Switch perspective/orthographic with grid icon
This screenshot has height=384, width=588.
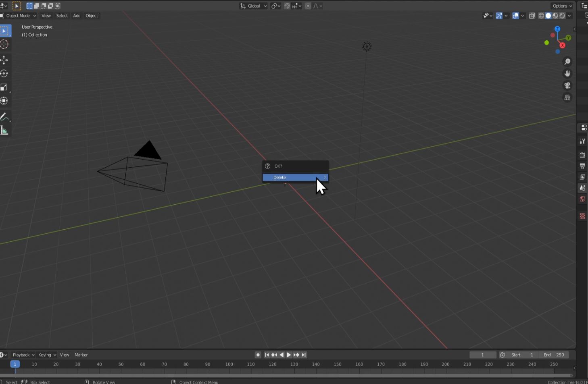tap(567, 98)
